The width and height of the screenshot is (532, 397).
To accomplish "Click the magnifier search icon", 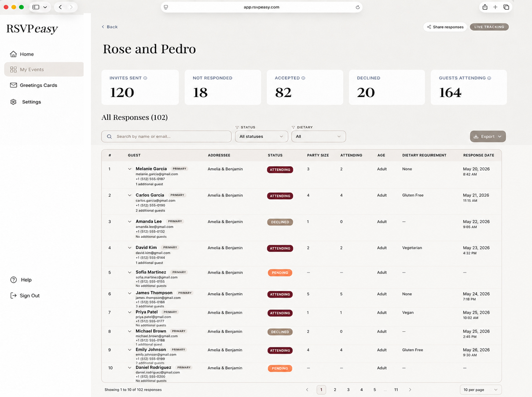I will (x=109, y=137).
